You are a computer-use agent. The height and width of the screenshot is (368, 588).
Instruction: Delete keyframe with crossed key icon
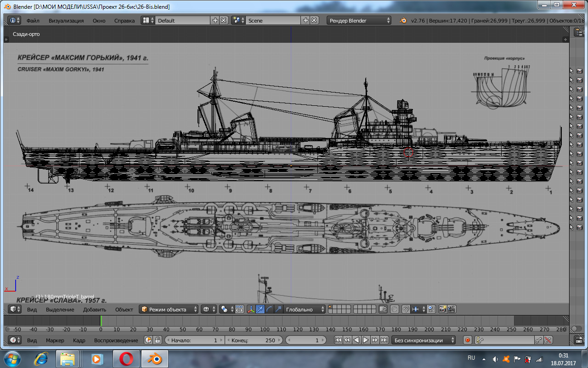click(x=548, y=340)
